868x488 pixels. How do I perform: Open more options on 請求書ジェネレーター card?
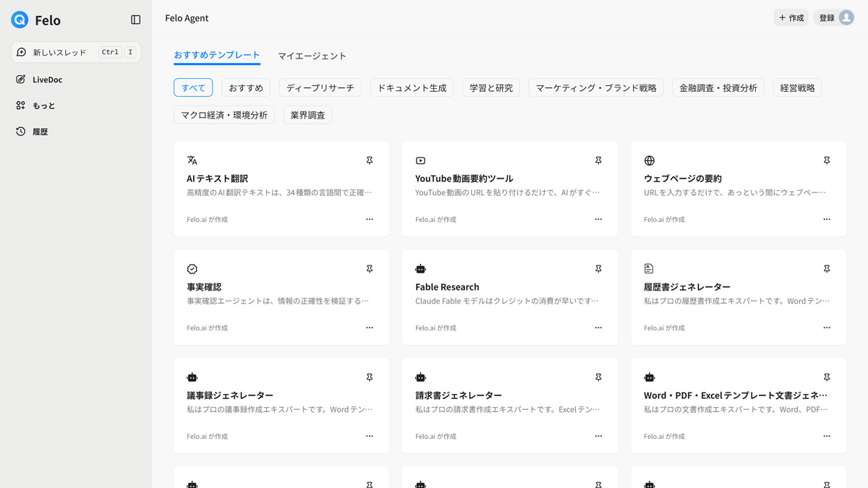[x=598, y=436]
